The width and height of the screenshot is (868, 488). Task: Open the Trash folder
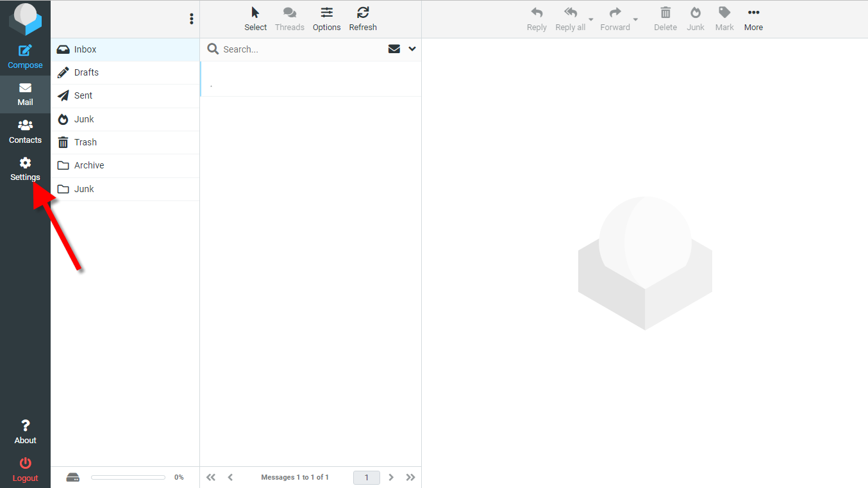point(125,142)
